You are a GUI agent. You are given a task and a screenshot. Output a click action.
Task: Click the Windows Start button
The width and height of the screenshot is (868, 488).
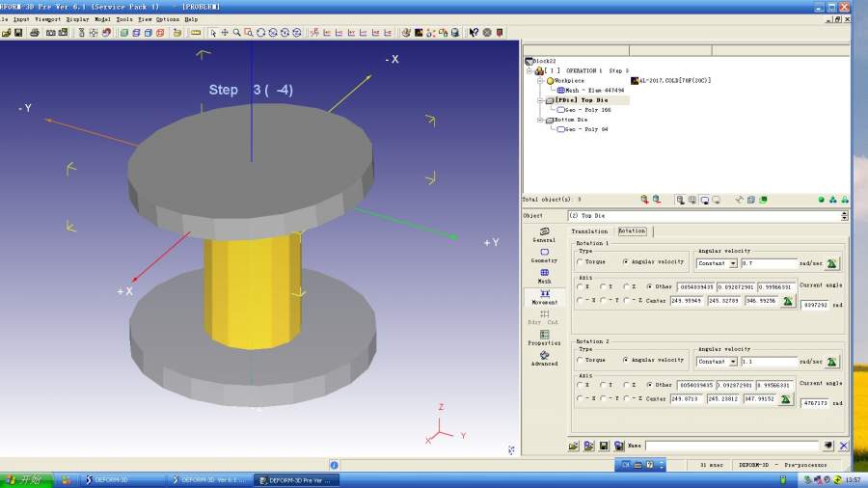(x=26, y=480)
